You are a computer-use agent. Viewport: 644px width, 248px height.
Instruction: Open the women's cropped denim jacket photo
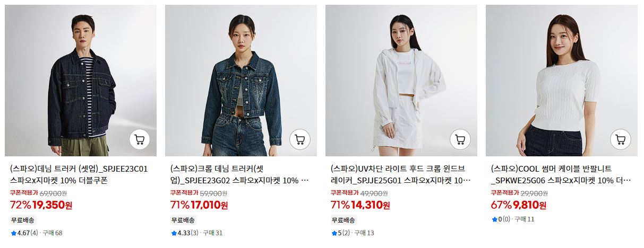(x=241, y=81)
